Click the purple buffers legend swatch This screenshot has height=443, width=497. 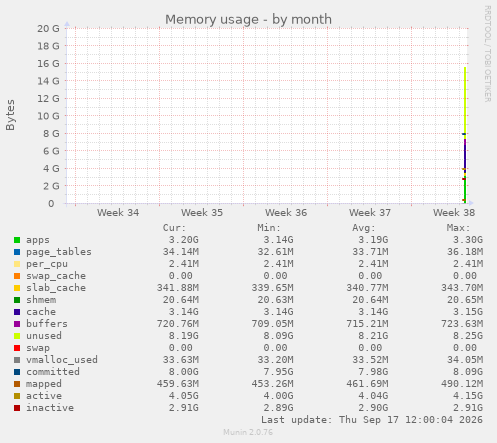point(17,324)
